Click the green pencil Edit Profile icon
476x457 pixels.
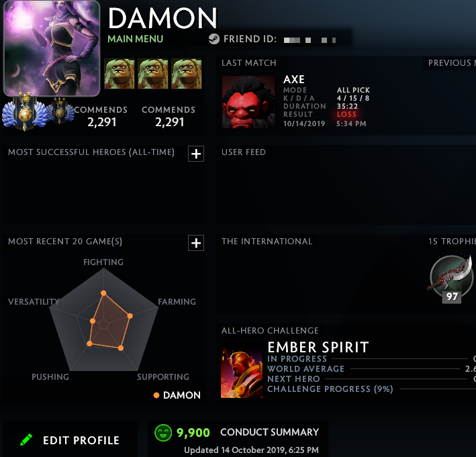(26, 440)
